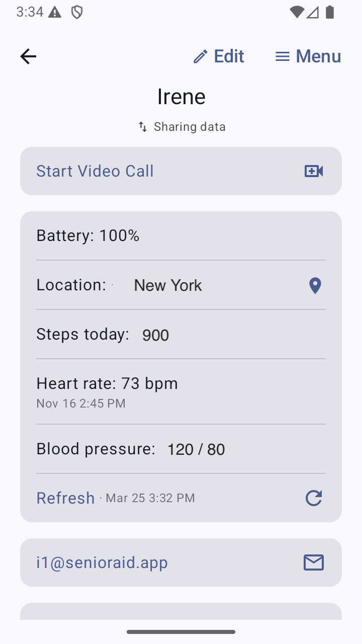
Task: Open the Menu text label
Action: tap(318, 56)
